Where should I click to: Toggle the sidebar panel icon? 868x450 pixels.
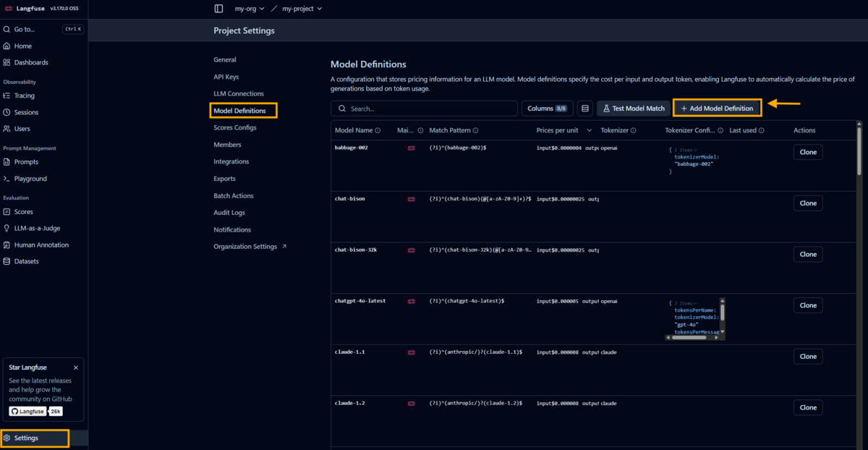[x=218, y=9]
